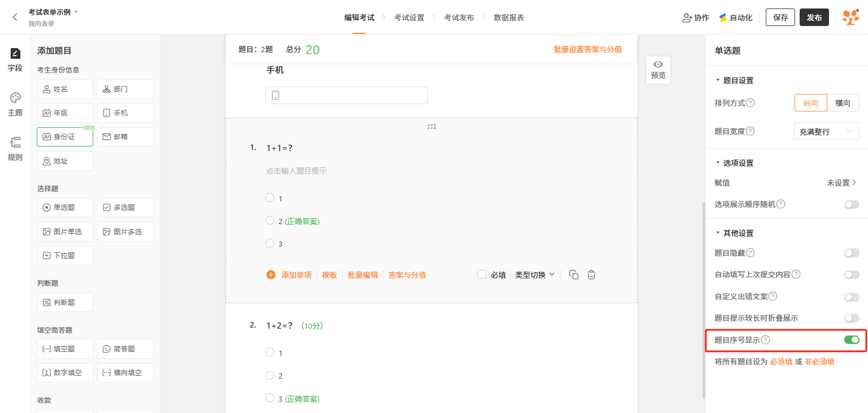The image size is (868, 413).
Task: Select 横向 layout option
Action: coord(843,103)
